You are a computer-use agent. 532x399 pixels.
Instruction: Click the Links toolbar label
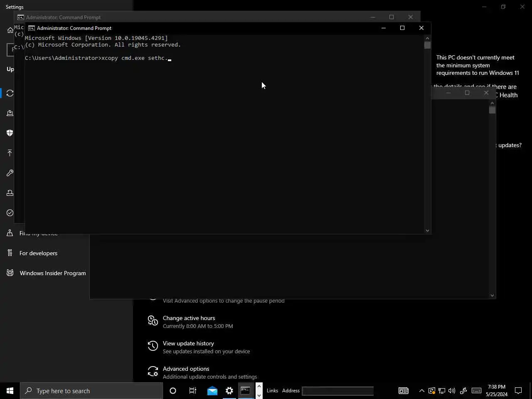point(272,391)
